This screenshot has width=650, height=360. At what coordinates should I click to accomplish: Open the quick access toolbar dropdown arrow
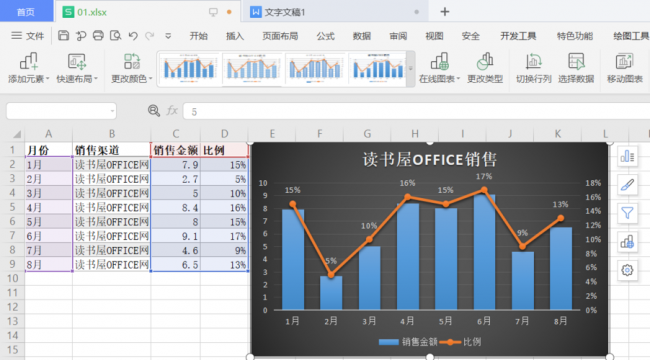click(168, 36)
